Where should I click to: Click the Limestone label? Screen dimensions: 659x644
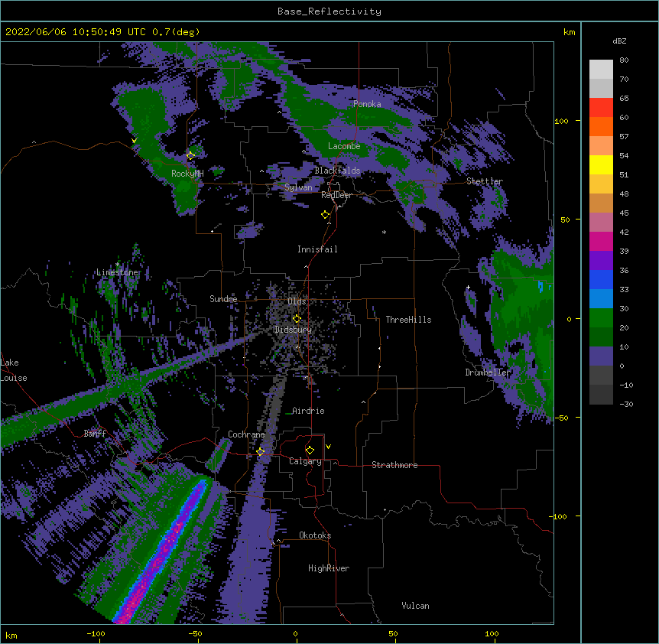tap(117, 272)
